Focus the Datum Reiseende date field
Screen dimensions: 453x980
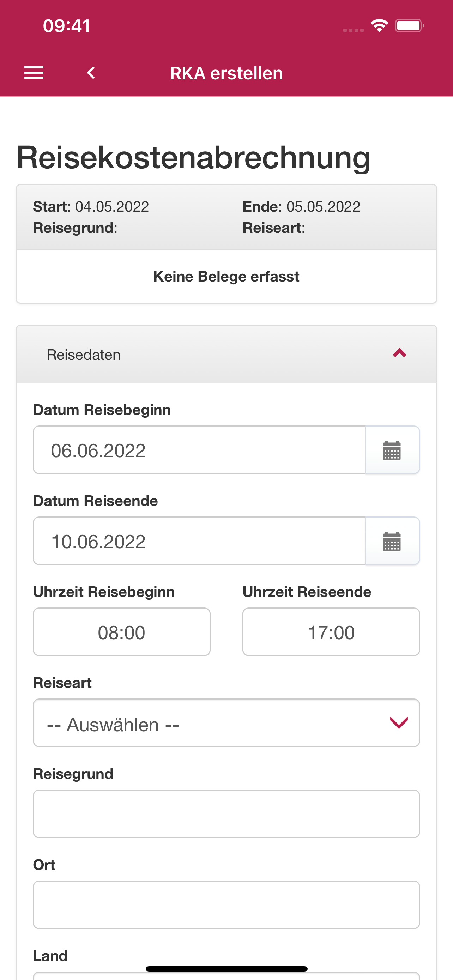click(x=199, y=541)
